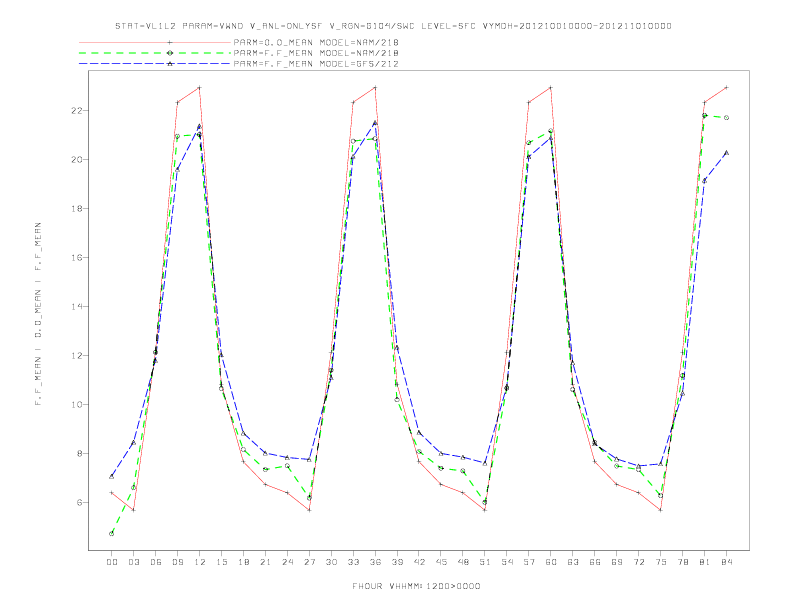Click the blue triangle data point at hour 84

point(726,152)
